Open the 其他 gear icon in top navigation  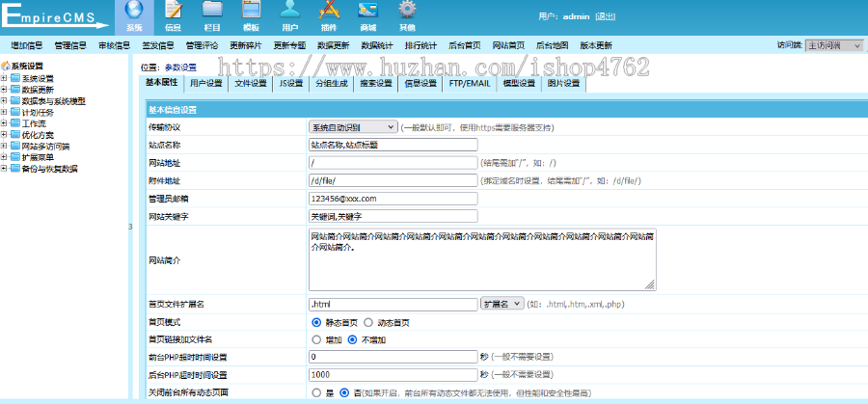407,10
